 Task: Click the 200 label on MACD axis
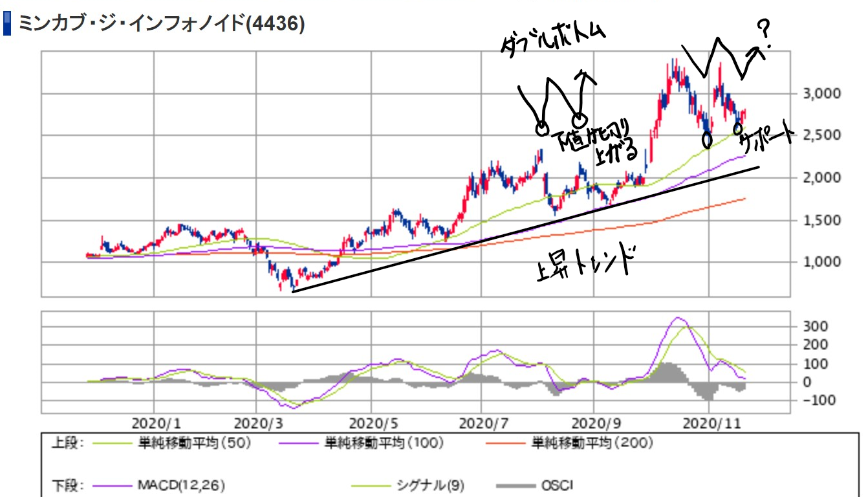(814, 345)
